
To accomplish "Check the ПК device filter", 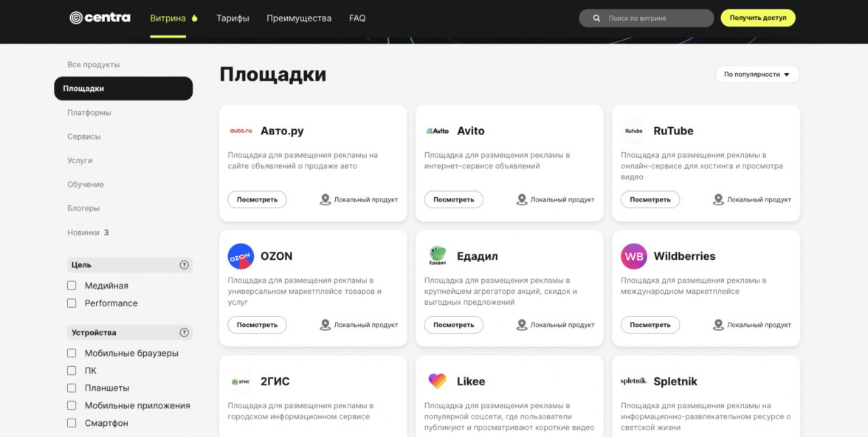I will [72, 371].
